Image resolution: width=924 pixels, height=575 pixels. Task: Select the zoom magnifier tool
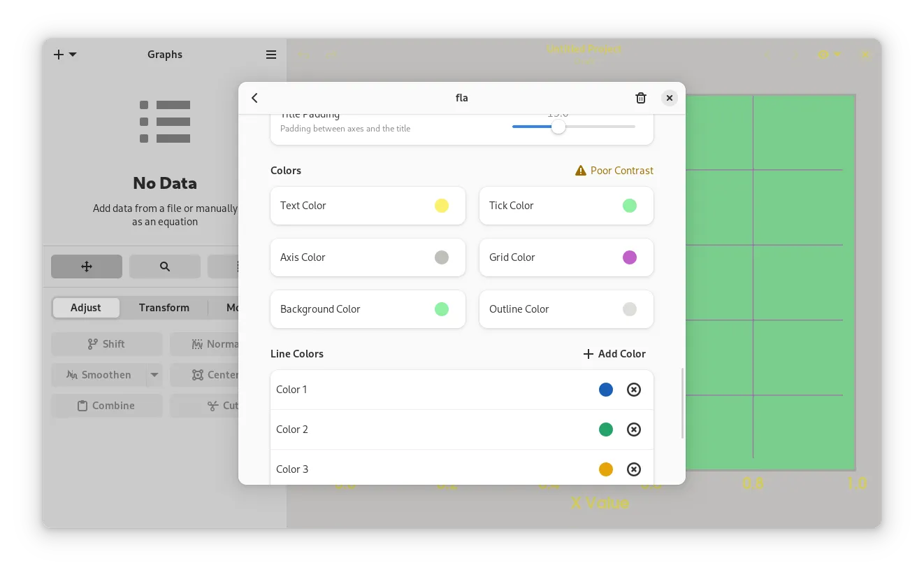[165, 267]
